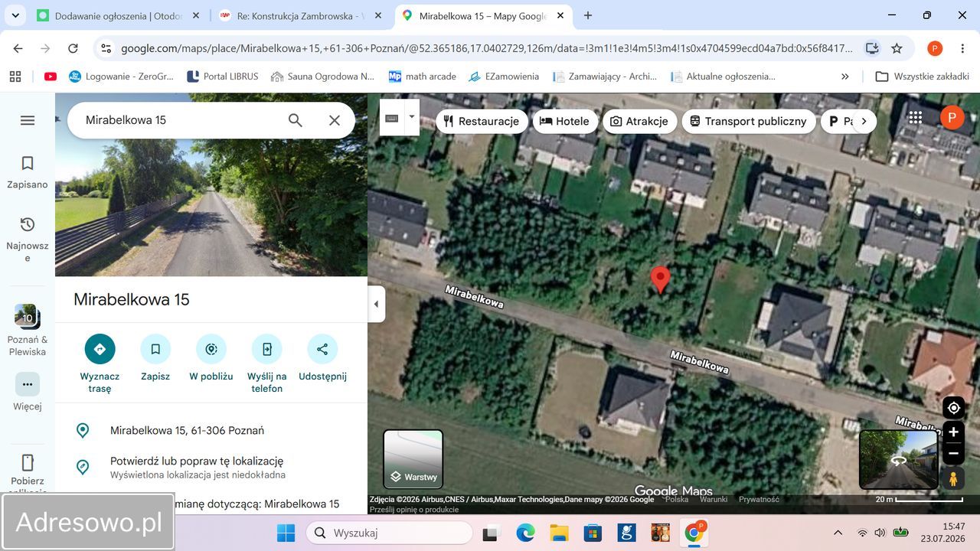Open File Explorer from the taskbar
This screenshot has height=551, width=980.
point(559,533)
